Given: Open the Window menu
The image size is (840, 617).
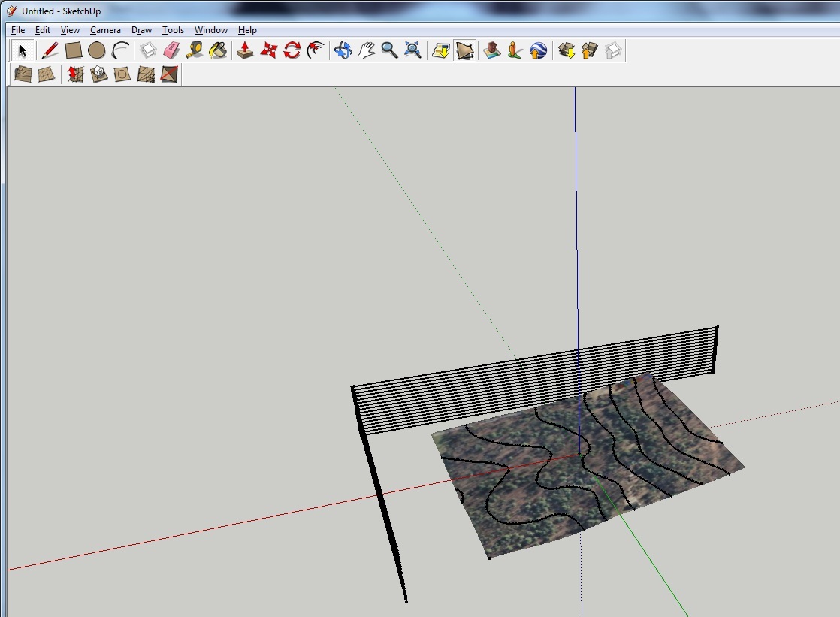Looking at the screenshot, I should [210, 30].
